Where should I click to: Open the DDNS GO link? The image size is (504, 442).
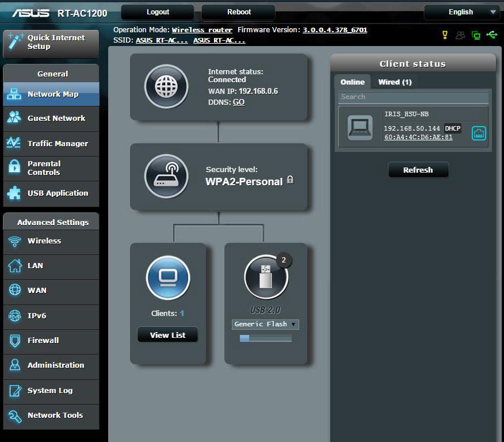(x=239, y=102)
